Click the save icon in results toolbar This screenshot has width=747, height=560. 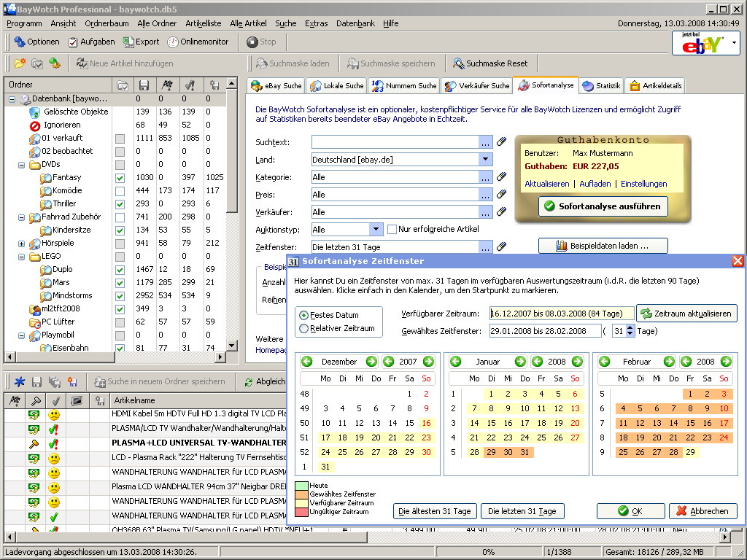(36, 381)
